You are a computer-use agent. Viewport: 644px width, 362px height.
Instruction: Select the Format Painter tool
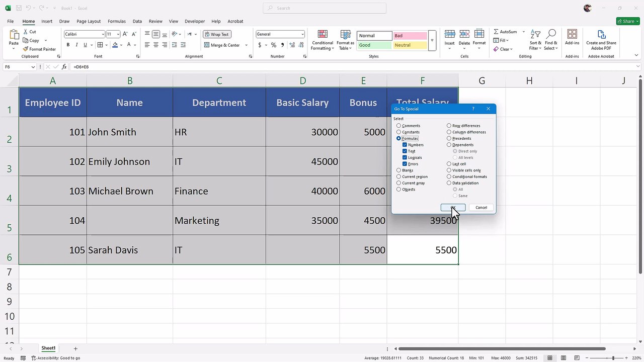(39, 49)
